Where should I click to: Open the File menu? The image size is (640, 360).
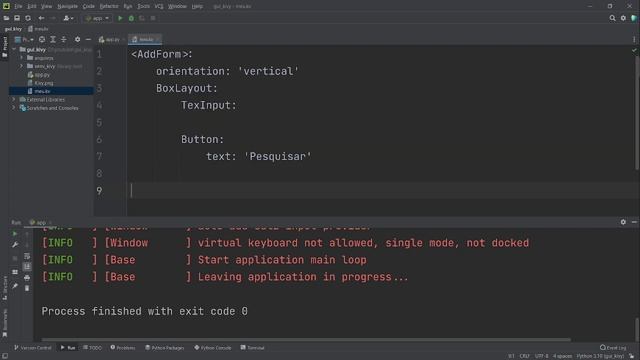pyautogui.click(x=18, y=6)
